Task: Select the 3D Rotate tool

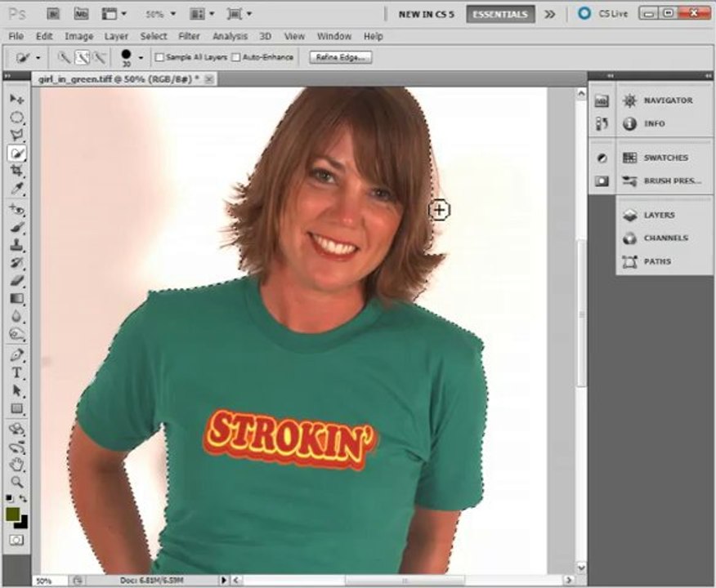Action: [16, 430]
